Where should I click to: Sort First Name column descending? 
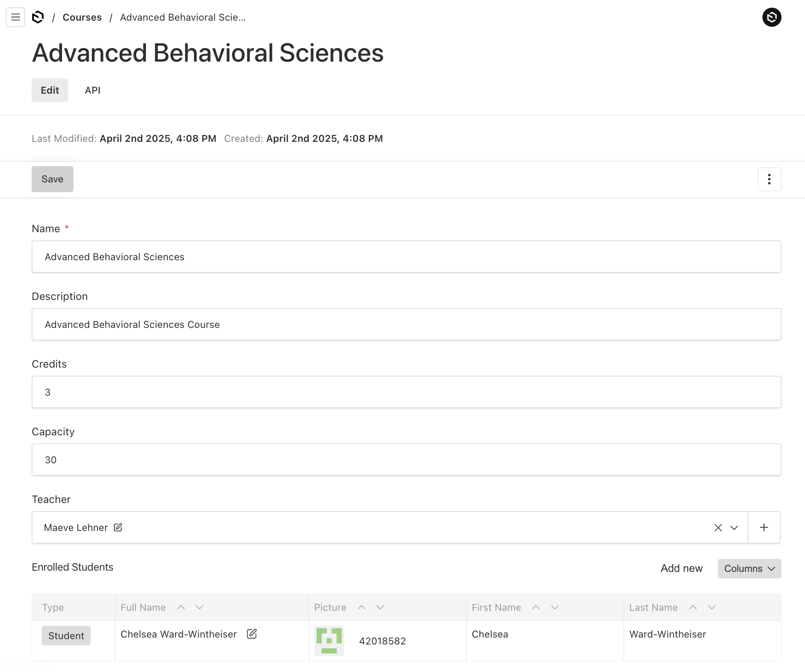555,607
